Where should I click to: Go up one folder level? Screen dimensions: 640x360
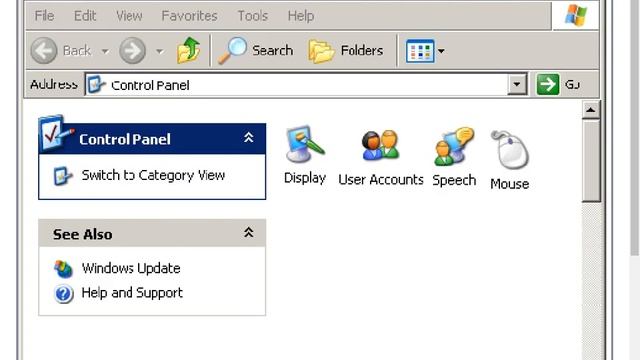tap(188, 50)
